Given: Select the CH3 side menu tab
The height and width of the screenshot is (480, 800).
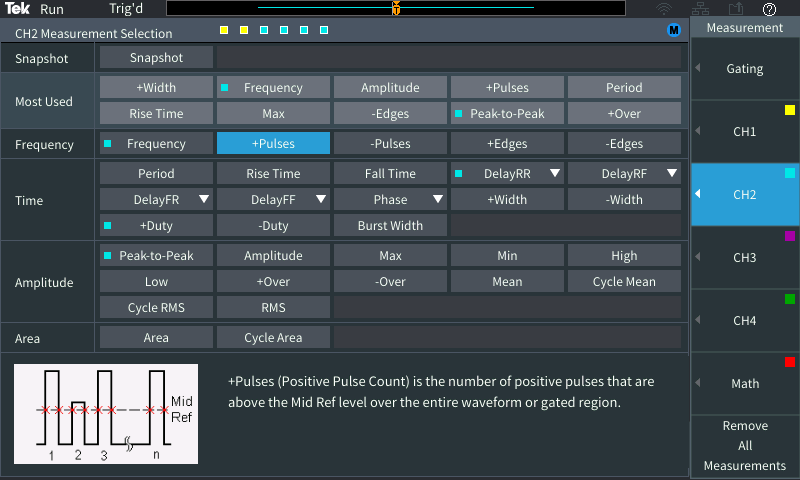Looking at the screenshot, I should click(745, 258).
